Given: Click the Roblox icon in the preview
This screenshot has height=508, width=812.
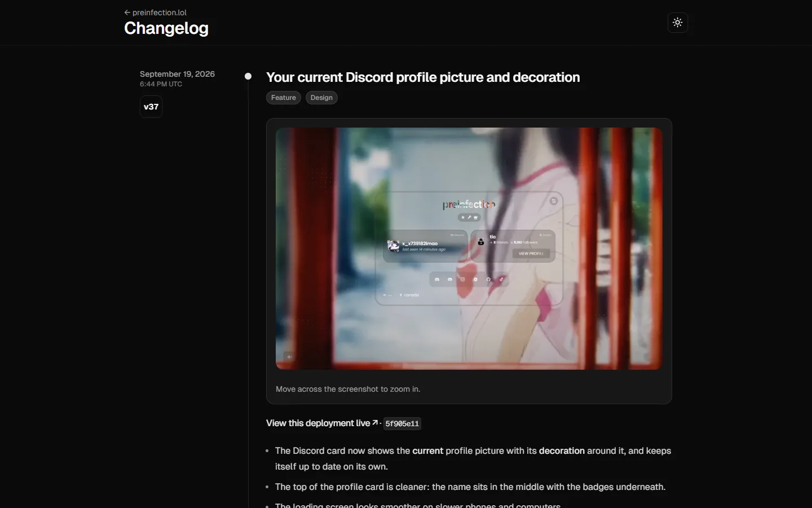Looking at the screenshot, I should click(475, 279).
